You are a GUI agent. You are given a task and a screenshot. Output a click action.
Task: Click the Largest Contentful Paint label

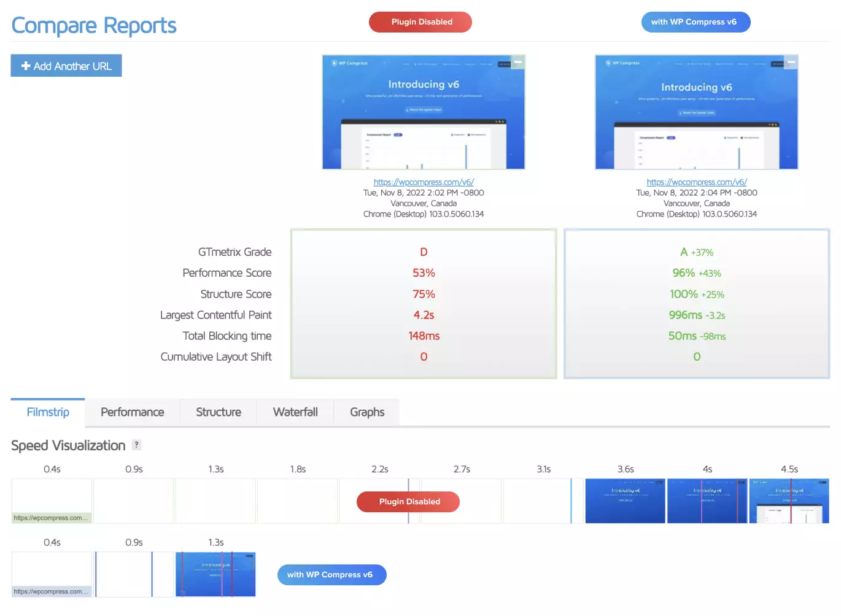coord(216,315)
